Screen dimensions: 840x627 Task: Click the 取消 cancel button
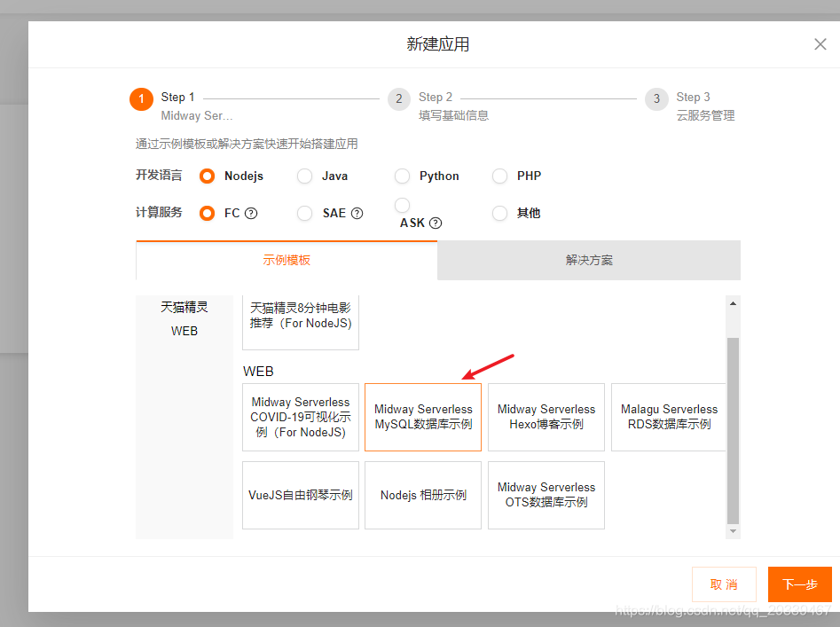724,584
